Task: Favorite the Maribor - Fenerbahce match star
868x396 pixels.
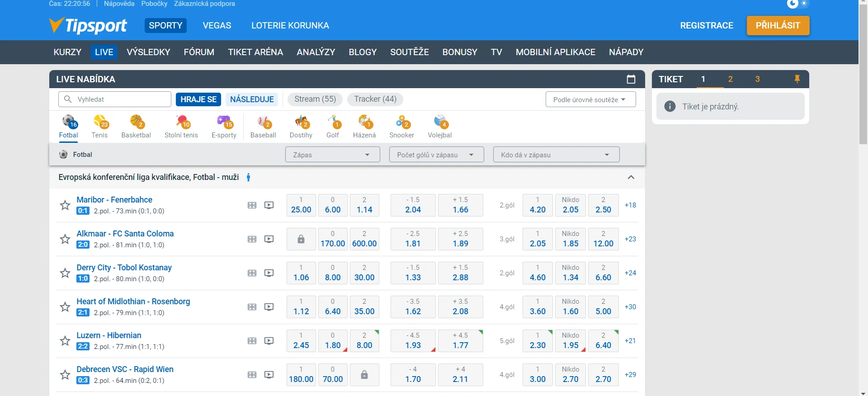Action: 65,205
